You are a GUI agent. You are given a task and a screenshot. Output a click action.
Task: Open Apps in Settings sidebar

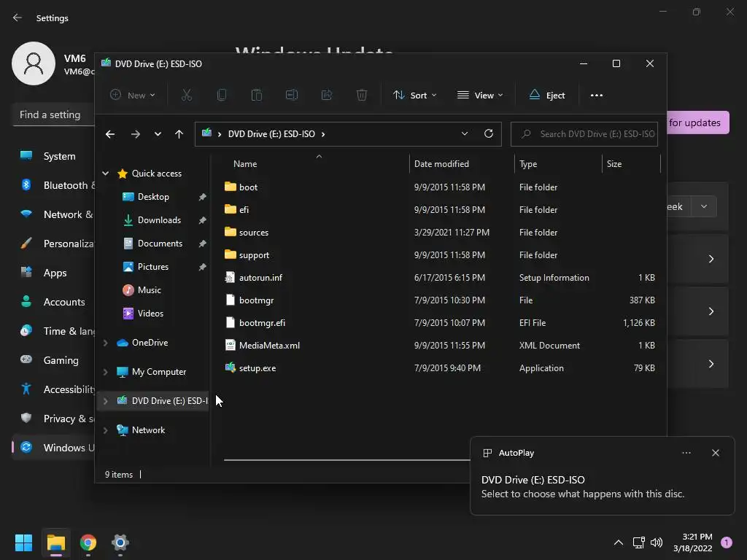(x=53, y=273)
